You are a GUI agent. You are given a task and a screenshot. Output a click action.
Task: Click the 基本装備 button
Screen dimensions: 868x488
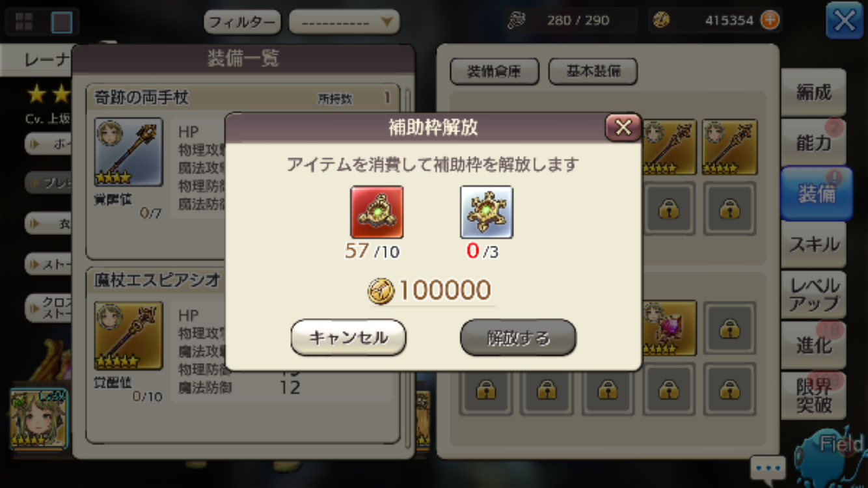click(x=593, y=71)
